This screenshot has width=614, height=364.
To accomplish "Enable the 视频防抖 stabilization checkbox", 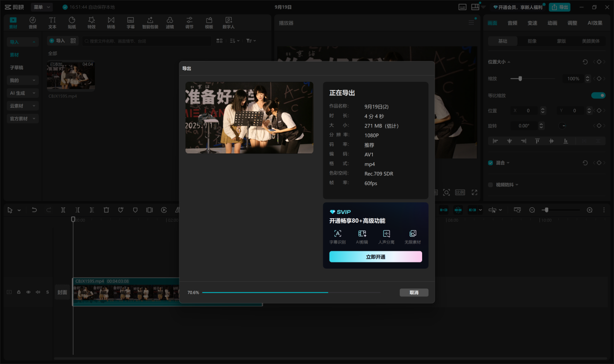I will click(490, 185).
